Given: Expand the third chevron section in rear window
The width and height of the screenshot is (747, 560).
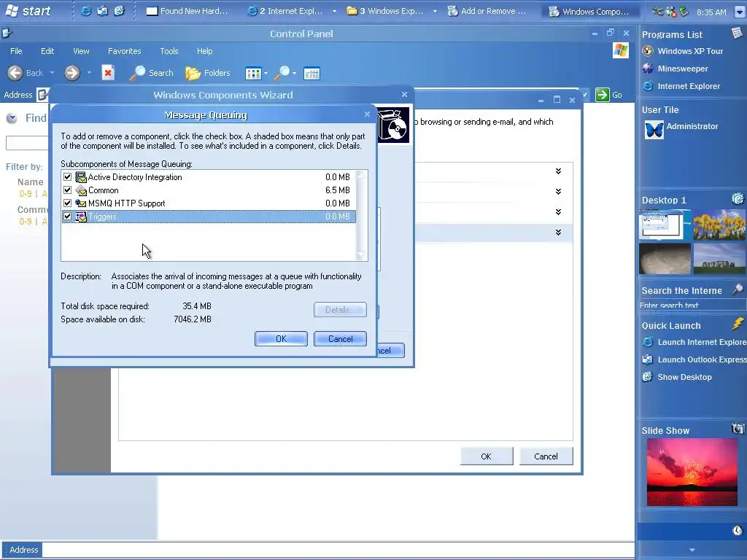Looking at the screenshot, I should click(x=558, y=212).
